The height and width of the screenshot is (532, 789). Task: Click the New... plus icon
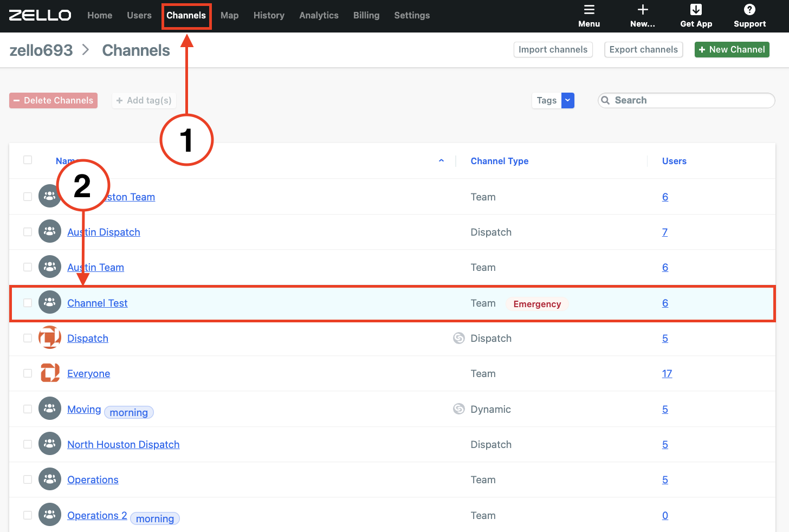pos(643,10)
